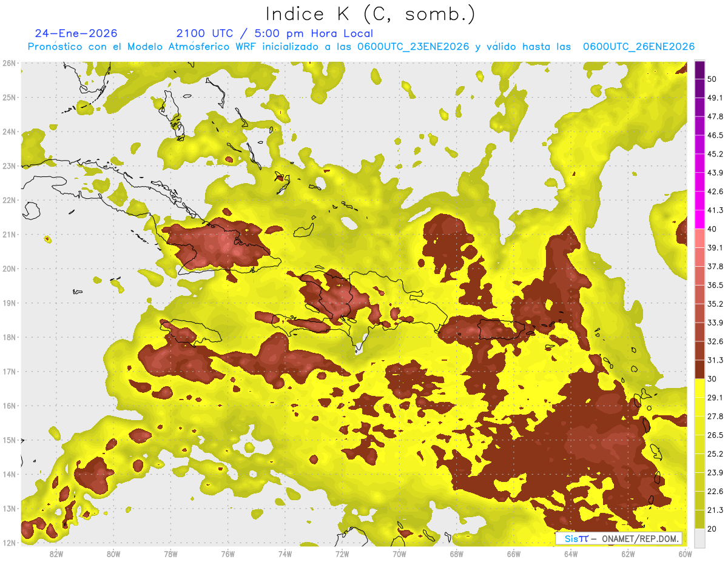Viewport: 728px width, 562px height.
Task: Click the '19N' latitude tick label
Action: tap(9, 303)
